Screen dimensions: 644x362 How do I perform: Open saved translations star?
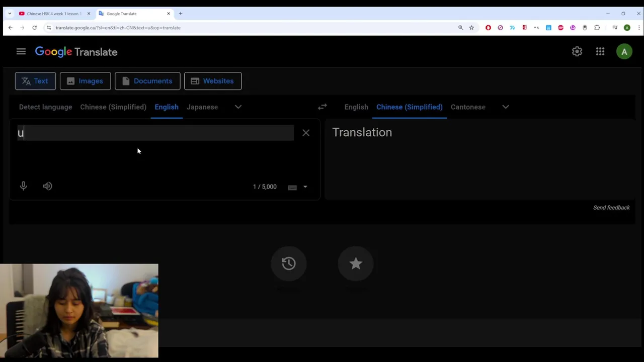[x=356, y=263]
